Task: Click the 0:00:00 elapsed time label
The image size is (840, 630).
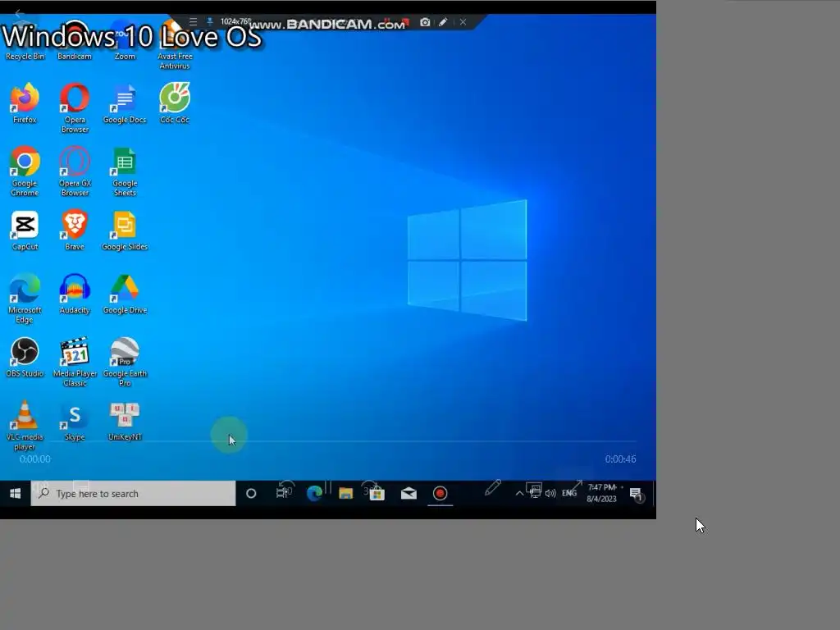Action: (x=34, y=459)
